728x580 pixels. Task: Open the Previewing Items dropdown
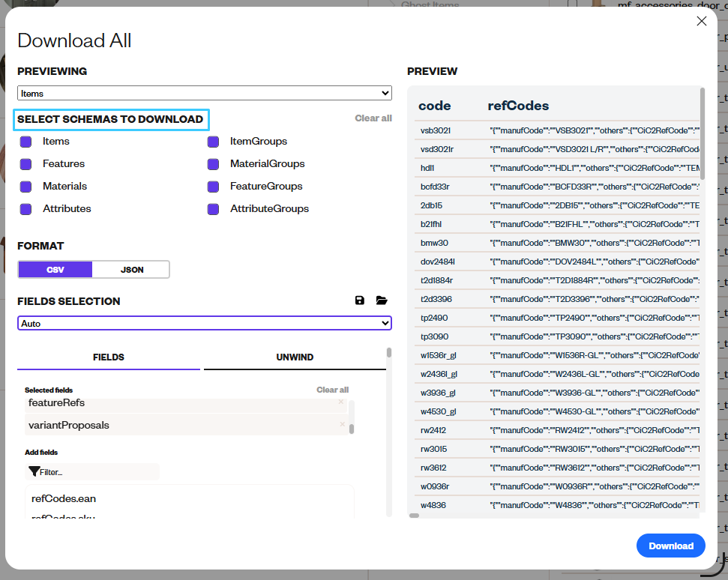pos(204,93)
